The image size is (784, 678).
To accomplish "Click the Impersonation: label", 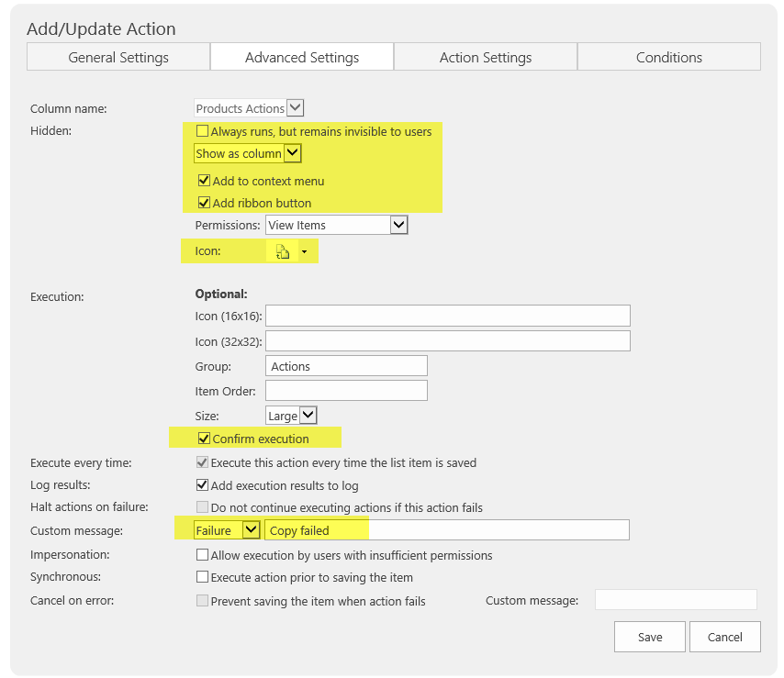I will tap(70, 554).
